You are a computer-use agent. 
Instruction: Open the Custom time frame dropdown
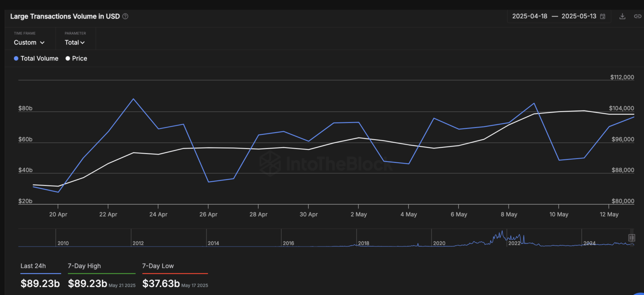pyautogui.click(x=29, y=42)
